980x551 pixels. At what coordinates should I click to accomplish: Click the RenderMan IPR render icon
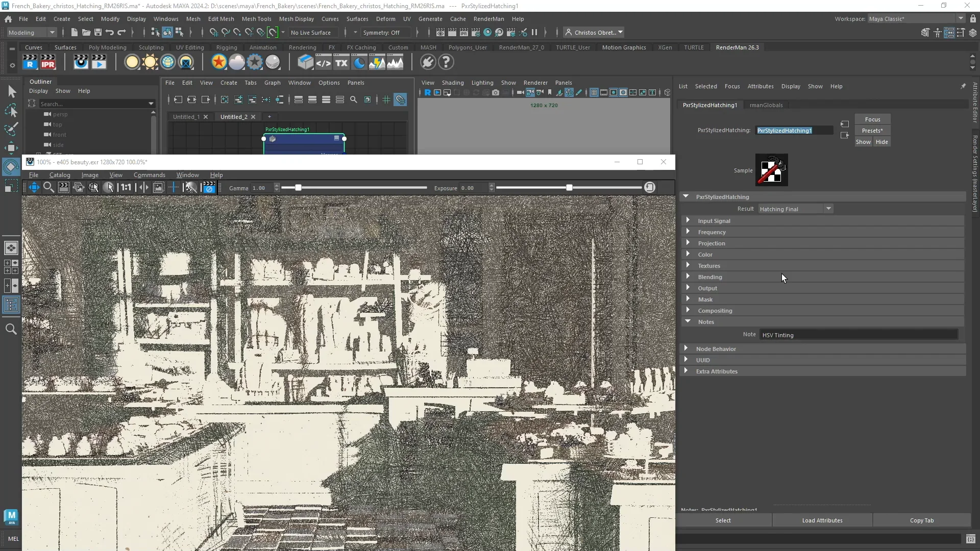pyautogui.click(x=48, y=62)
